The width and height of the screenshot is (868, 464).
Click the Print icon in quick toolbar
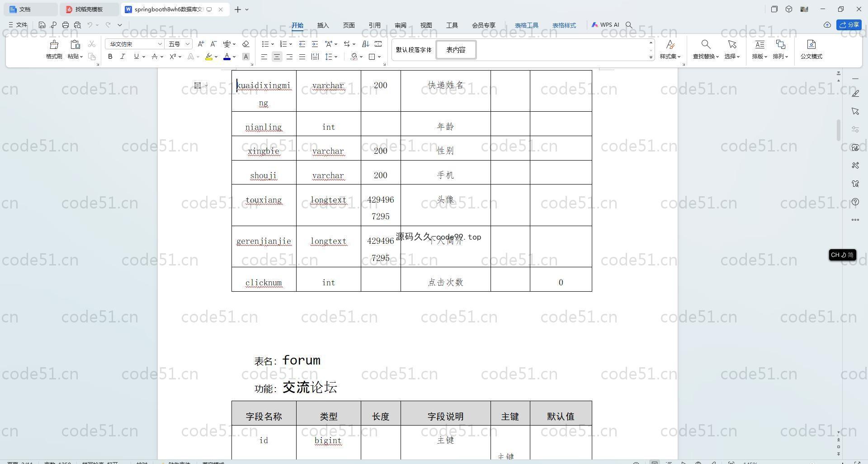point(66,25)
